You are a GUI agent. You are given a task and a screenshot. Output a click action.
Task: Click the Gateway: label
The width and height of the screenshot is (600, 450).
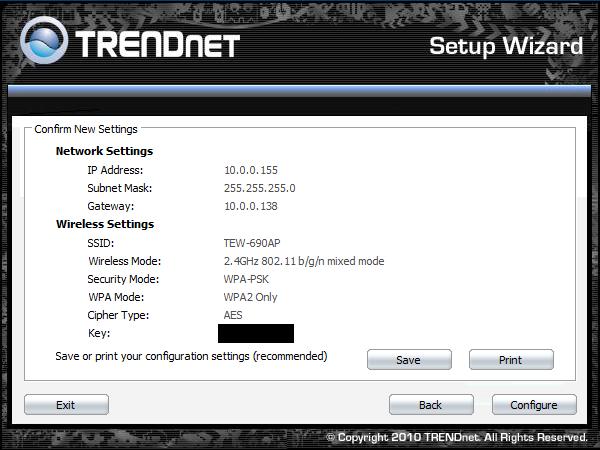[111, 206]
